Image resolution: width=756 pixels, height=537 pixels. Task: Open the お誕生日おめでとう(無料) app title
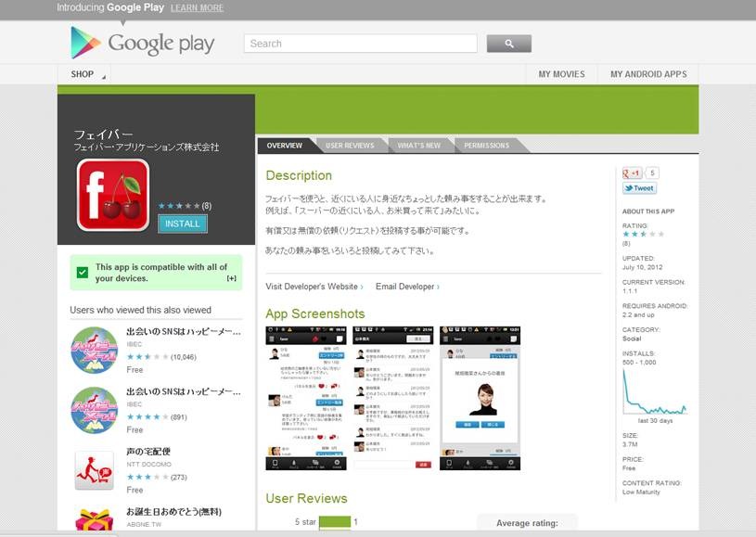174,512
